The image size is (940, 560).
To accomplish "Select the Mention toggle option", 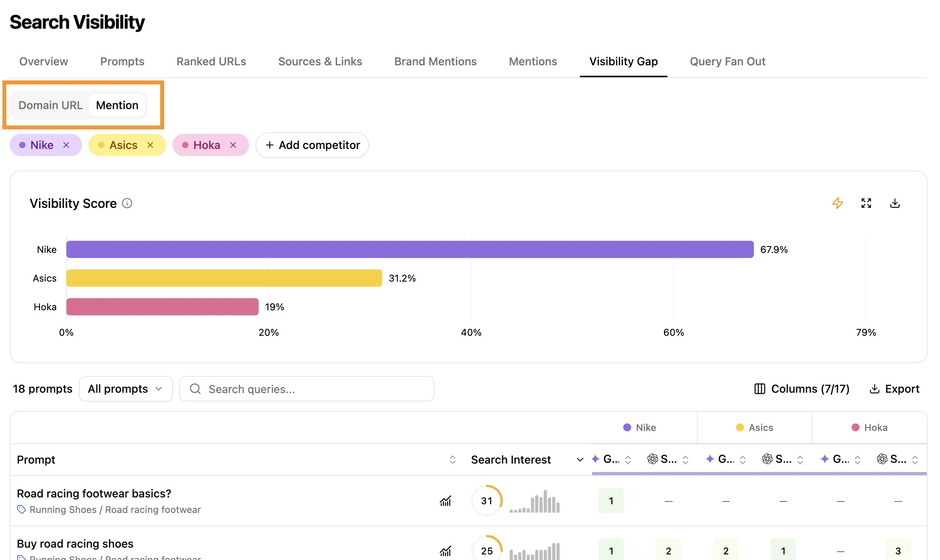I will pos(117,105).
